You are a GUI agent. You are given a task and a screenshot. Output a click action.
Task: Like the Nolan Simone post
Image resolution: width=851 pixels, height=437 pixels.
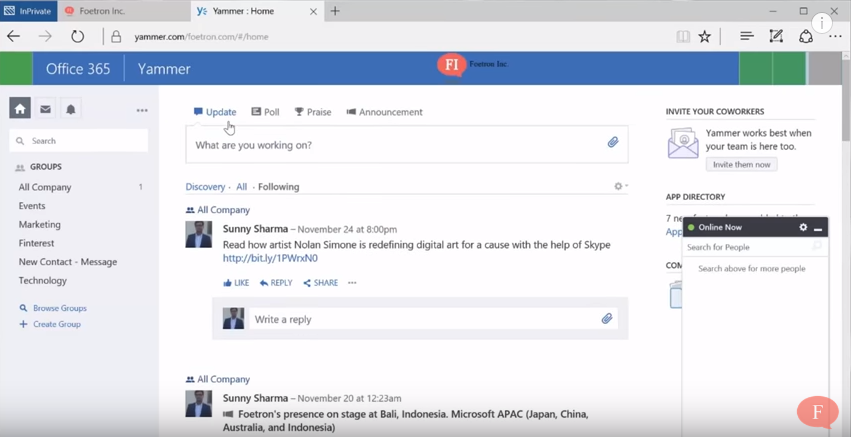coord(236,283)
